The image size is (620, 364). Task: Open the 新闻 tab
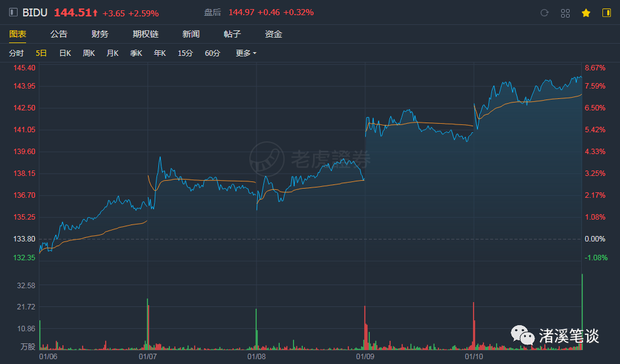[x=191, y=34]
